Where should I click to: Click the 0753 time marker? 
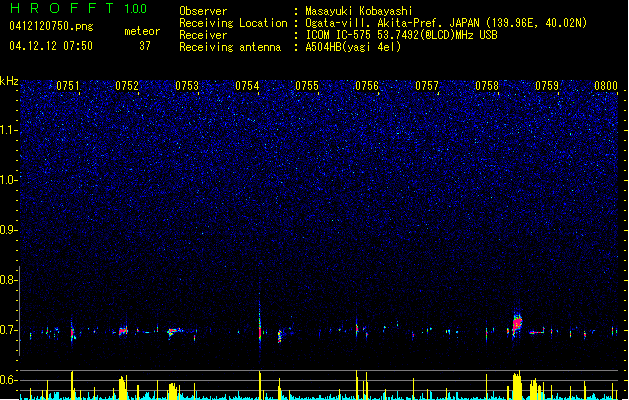click(x=187, y=86)
